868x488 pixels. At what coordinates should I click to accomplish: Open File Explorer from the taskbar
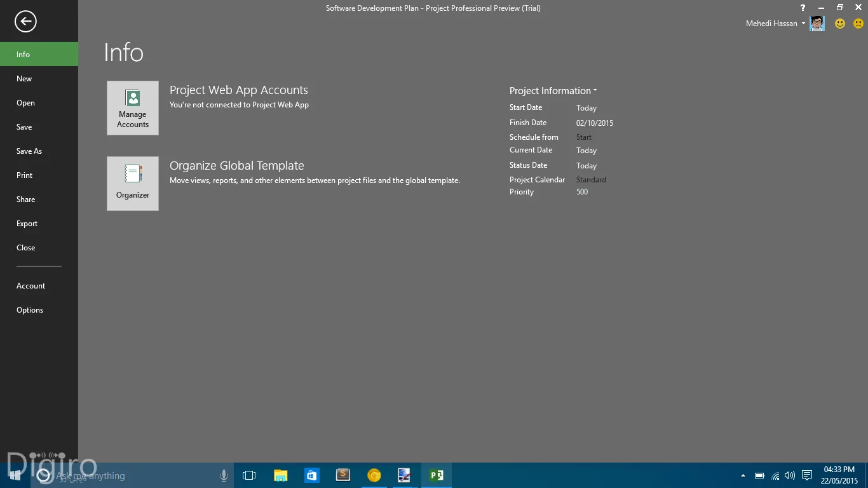[280, 475]
